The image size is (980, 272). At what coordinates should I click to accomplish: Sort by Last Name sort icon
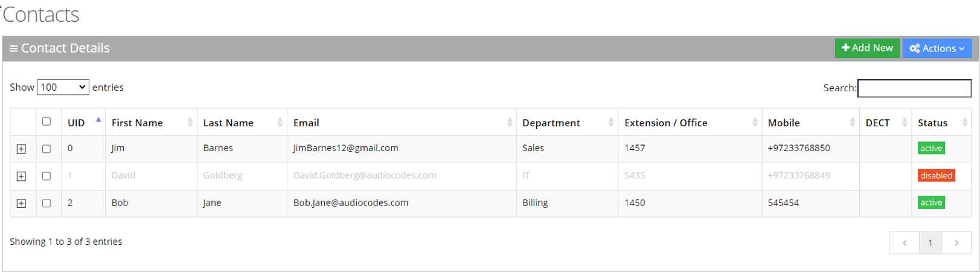click(280, 123)
